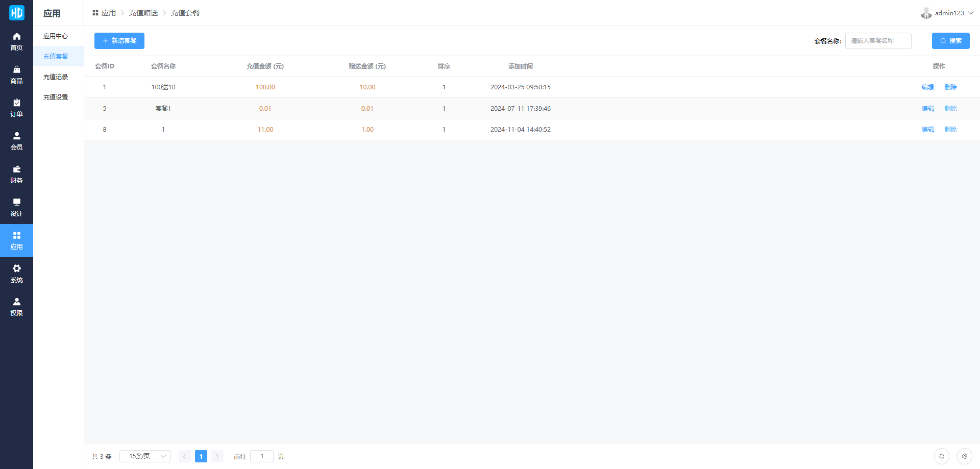Switch to 充值记录 menu item
Viewport: 980px width, 469px height.
[56, 77]
